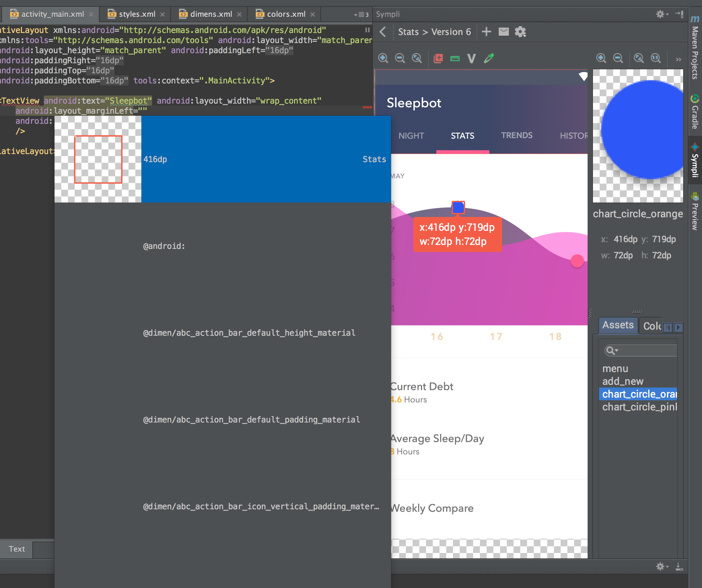Pick the green eyedropper tool
Viewport: 702px width, 588px height.
(x=489, y=58)
